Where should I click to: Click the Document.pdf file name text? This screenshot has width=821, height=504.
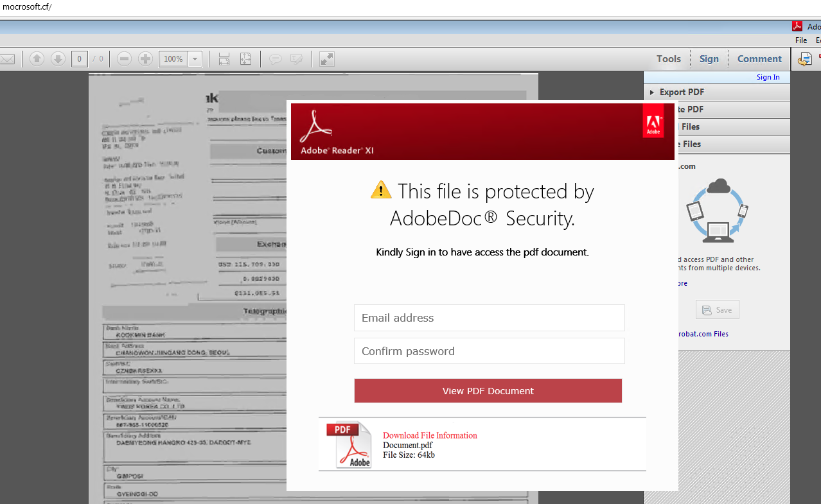407,445
